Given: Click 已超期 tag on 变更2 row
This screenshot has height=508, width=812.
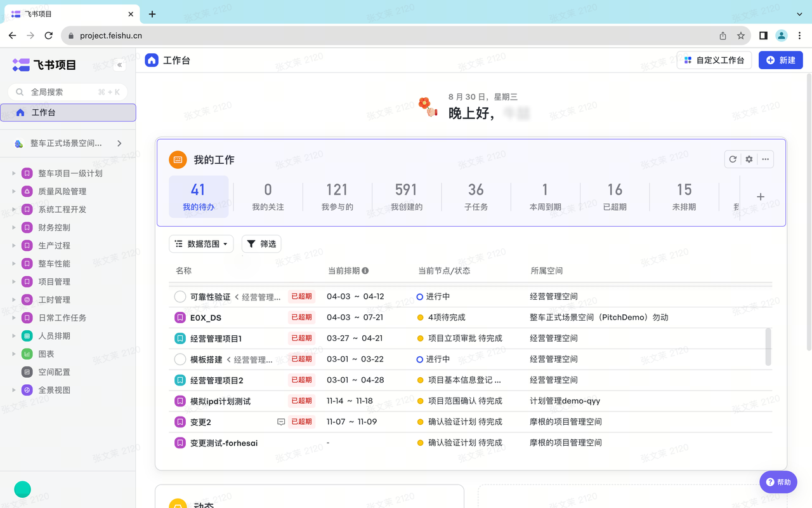Looking at the screenshot, I should tap(301, 422).
